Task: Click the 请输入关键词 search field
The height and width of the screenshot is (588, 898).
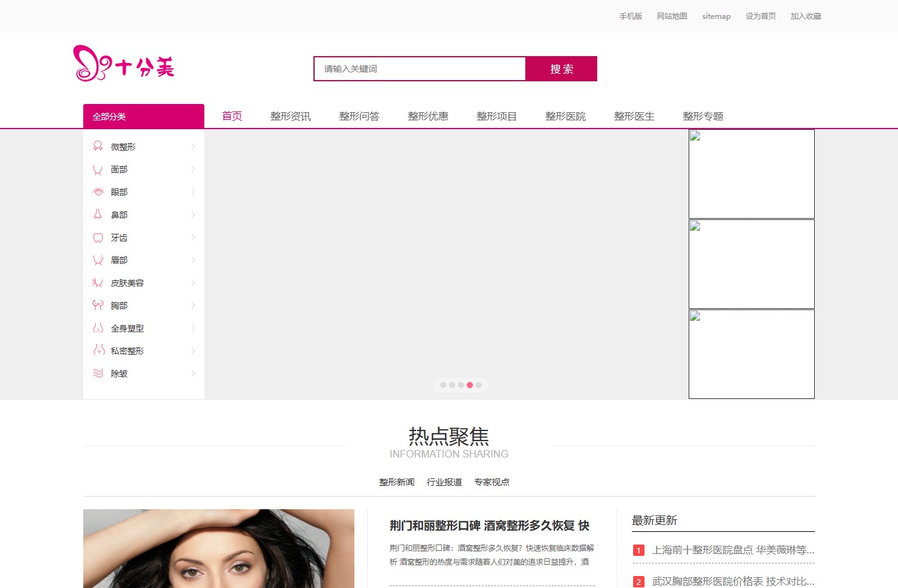Action: tap(419, 69)
